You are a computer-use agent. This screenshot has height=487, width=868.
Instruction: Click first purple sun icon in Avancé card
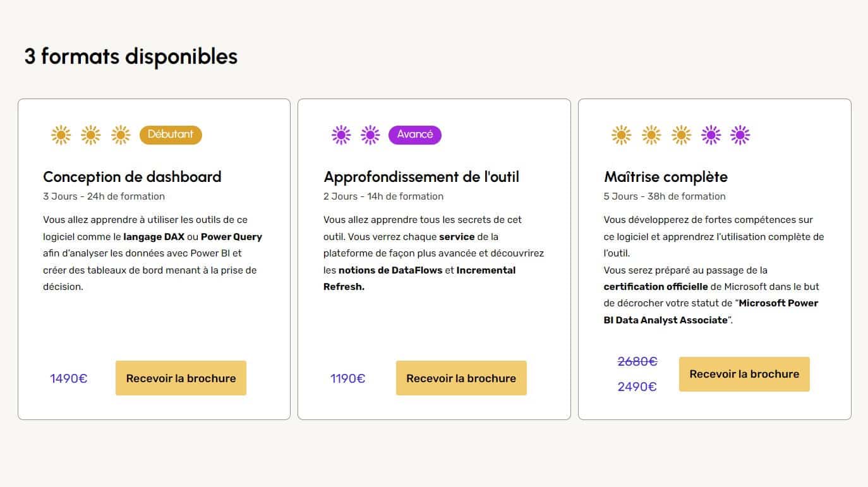tap(341, 135)
